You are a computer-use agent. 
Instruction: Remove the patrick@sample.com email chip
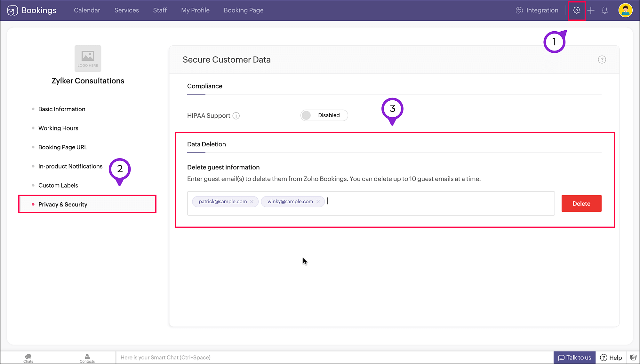click(x=252, y=202)
